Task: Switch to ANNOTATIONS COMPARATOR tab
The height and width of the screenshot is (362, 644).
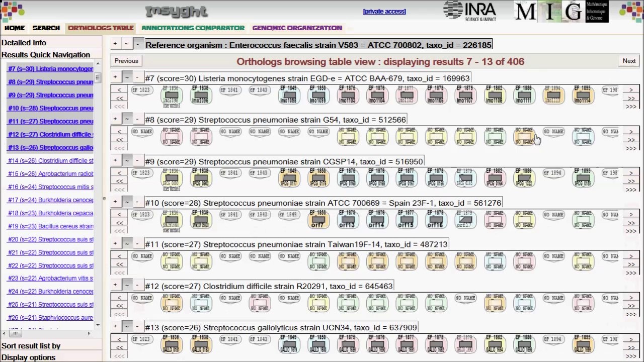Action: point(193,28)
